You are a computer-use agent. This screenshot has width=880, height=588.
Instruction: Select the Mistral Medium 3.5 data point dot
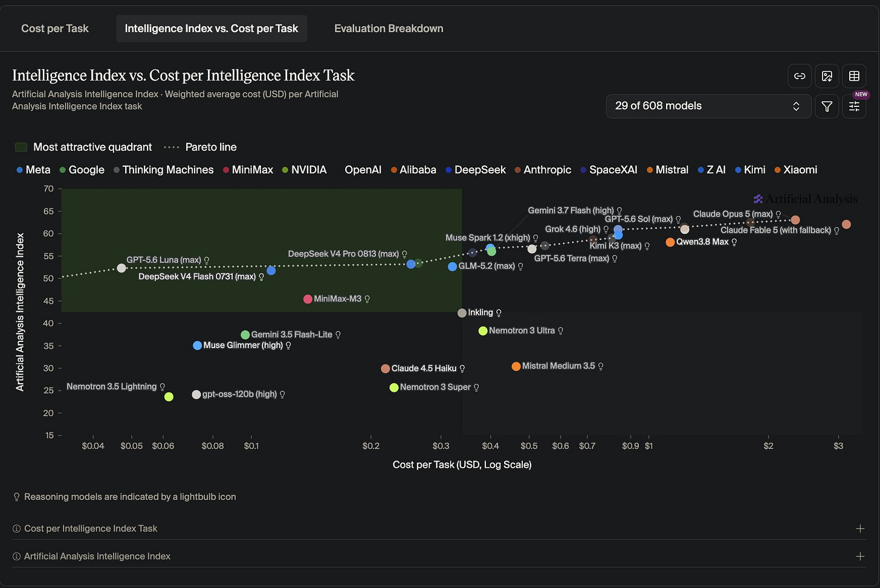pyautogui.click(x=516, y=366)
